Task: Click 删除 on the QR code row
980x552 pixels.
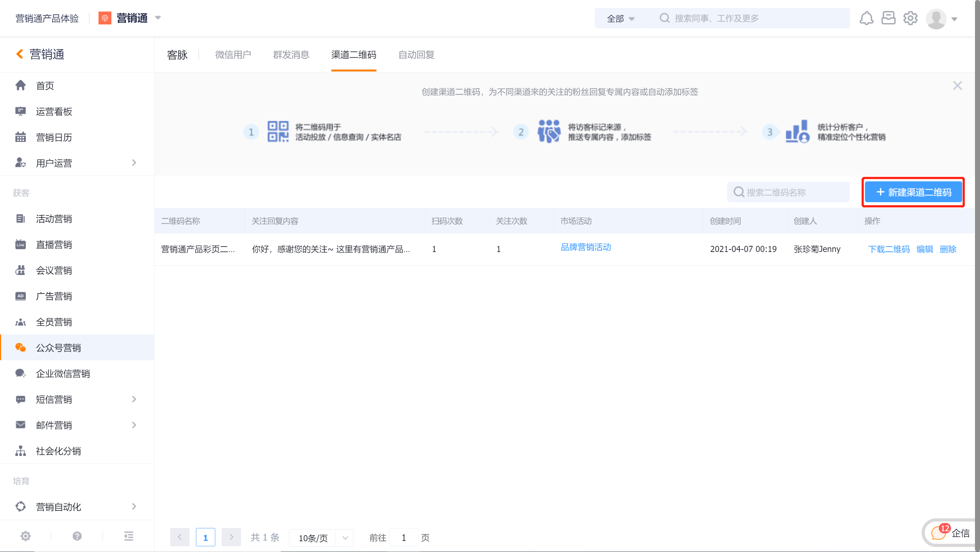Action: coord(948,249)
